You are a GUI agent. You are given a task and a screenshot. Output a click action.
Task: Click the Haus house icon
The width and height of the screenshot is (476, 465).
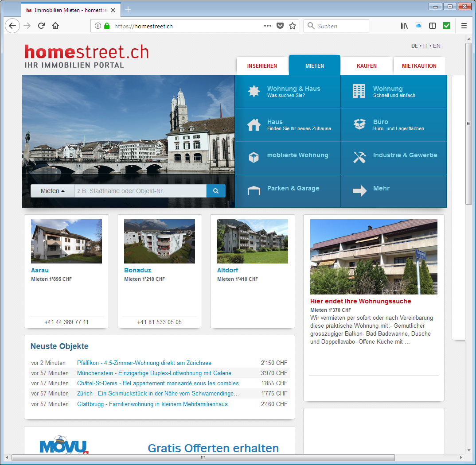click(x=254, y=125)
